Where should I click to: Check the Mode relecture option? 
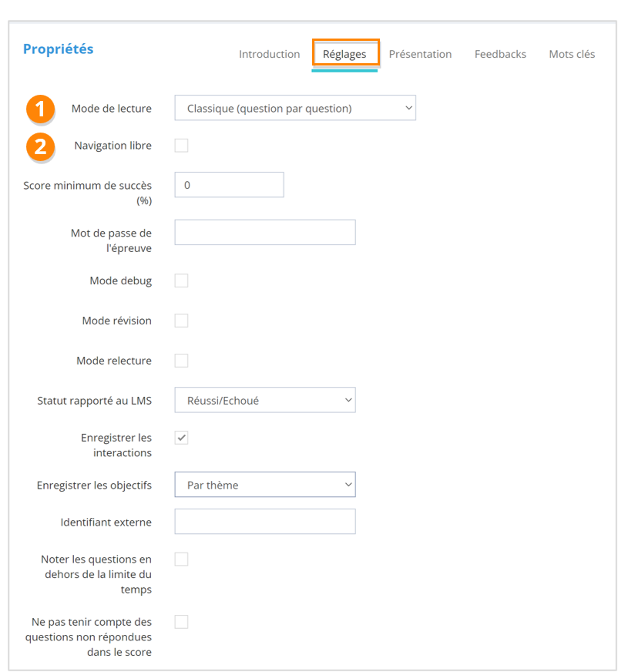coord(181,361)
